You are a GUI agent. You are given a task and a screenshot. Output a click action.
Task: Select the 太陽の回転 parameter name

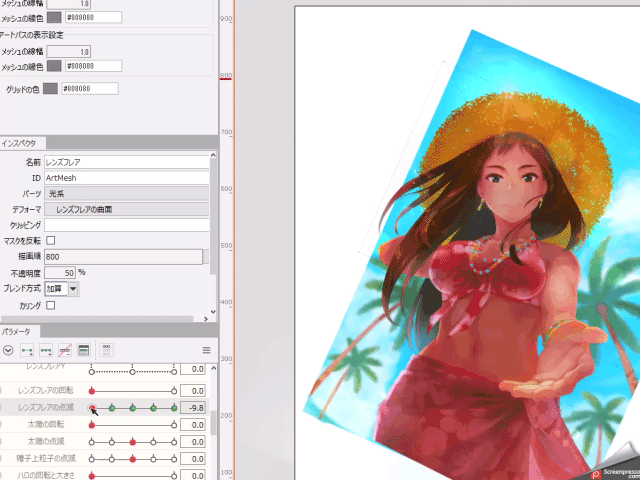point(46,424)
